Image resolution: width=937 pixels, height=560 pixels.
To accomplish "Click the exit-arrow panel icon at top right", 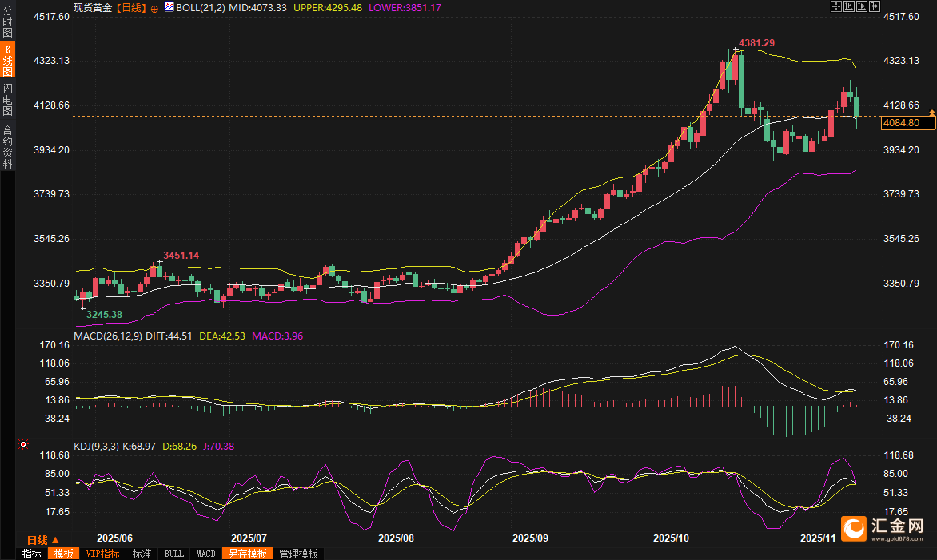I will (875, 6).
